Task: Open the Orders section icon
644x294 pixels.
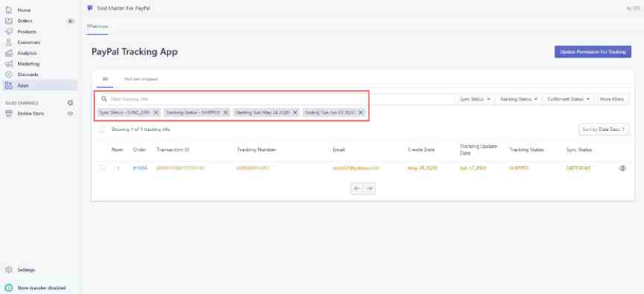Action: click(x=9, y=21)
